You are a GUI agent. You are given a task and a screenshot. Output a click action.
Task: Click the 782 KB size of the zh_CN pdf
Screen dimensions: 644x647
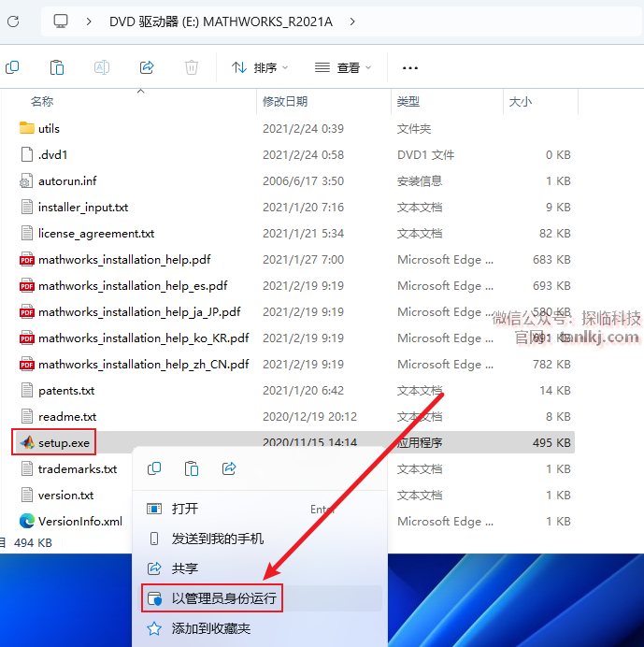point(551,365)
